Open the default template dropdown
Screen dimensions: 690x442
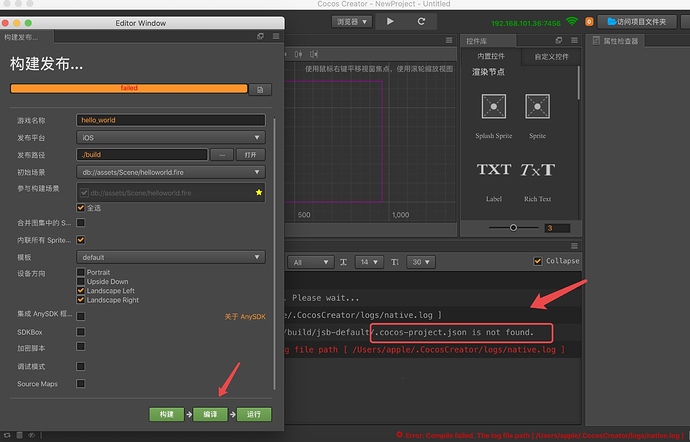pyautogui.click(x=171, y=257)
